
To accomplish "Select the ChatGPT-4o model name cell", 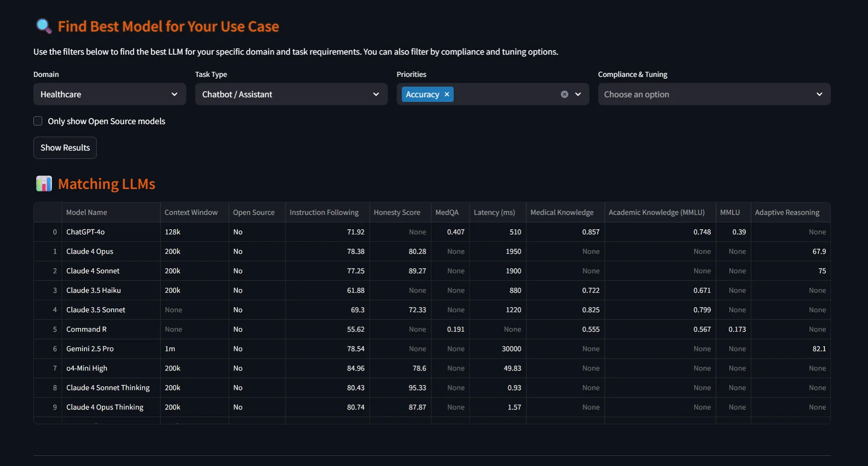I will (86, 232).
